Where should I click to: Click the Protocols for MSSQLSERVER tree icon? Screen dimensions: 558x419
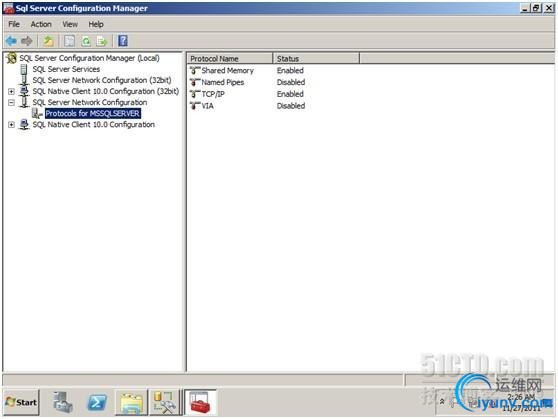click(x=37, y=113)
